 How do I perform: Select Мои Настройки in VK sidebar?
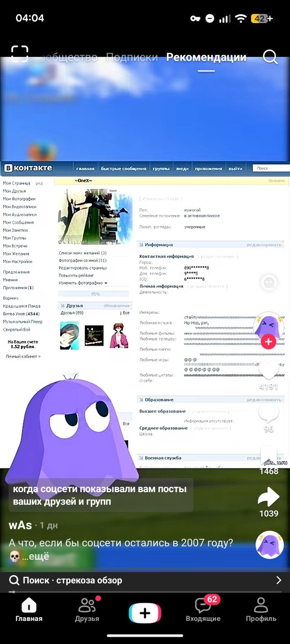click(17, 261)
